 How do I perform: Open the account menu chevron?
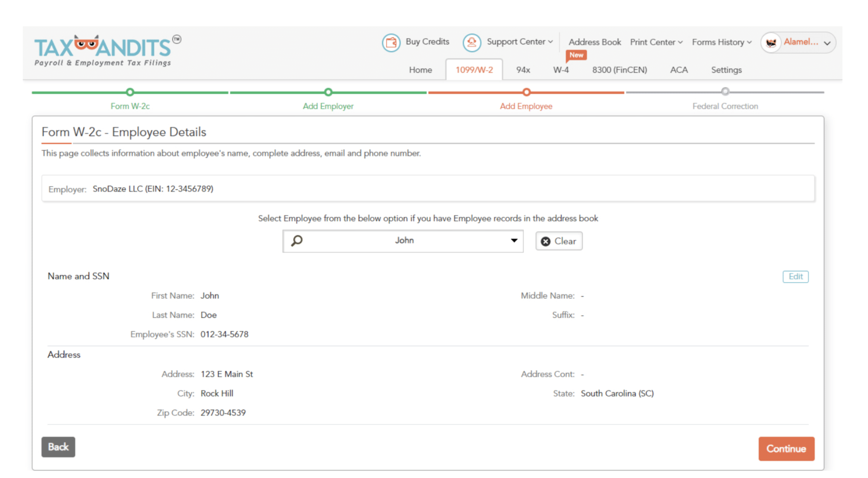(827, 43)
